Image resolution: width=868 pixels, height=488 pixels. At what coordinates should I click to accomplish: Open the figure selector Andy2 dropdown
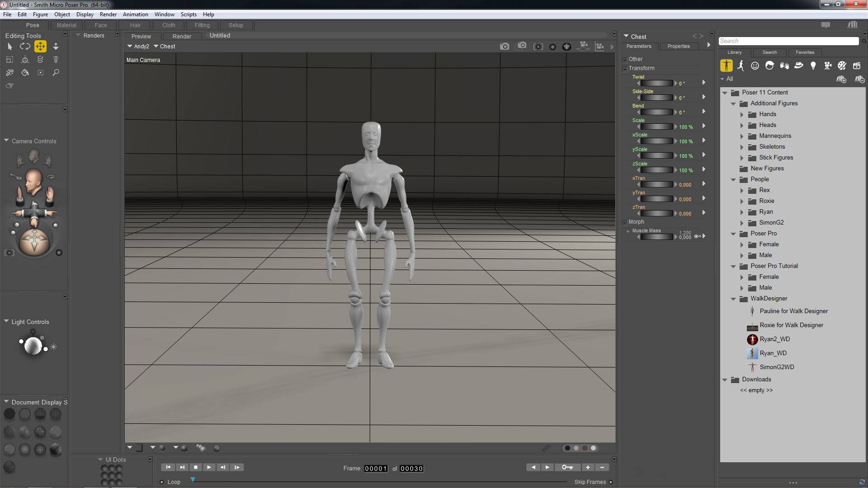click(x=138, y=46)
